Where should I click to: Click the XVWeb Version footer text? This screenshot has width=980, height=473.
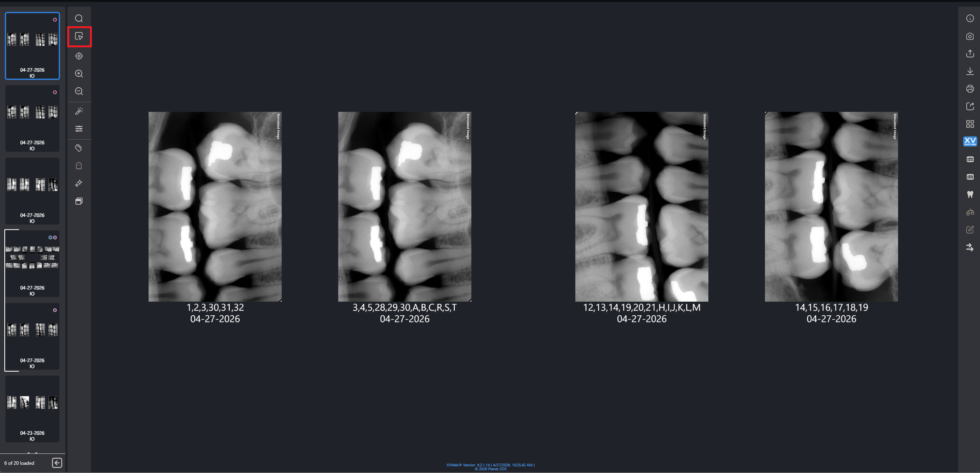tap(491, 465)
